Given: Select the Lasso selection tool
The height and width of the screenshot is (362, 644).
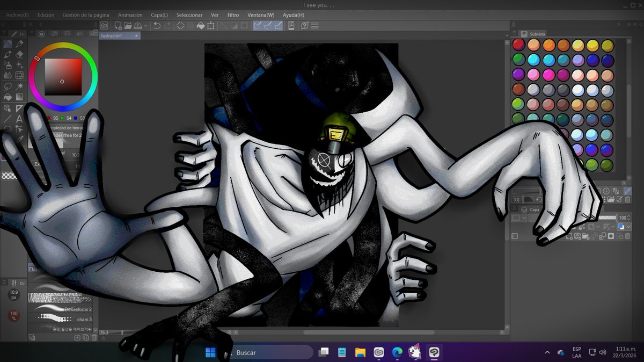Looking at the screenshot, I should 8,86.
